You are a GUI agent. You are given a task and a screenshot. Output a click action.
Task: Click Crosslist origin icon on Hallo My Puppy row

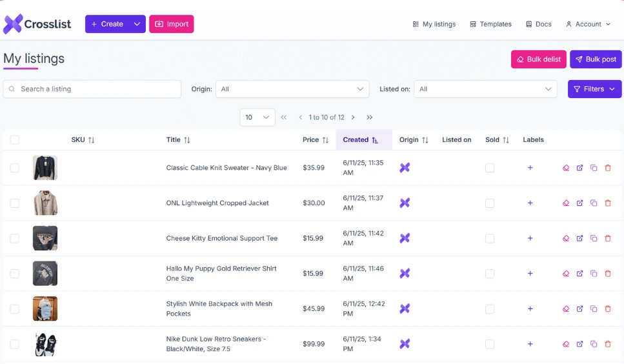tap(405, 273)
